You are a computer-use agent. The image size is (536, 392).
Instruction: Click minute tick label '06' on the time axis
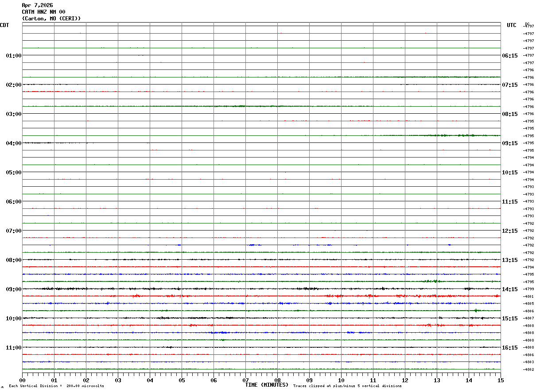point(214,380)
